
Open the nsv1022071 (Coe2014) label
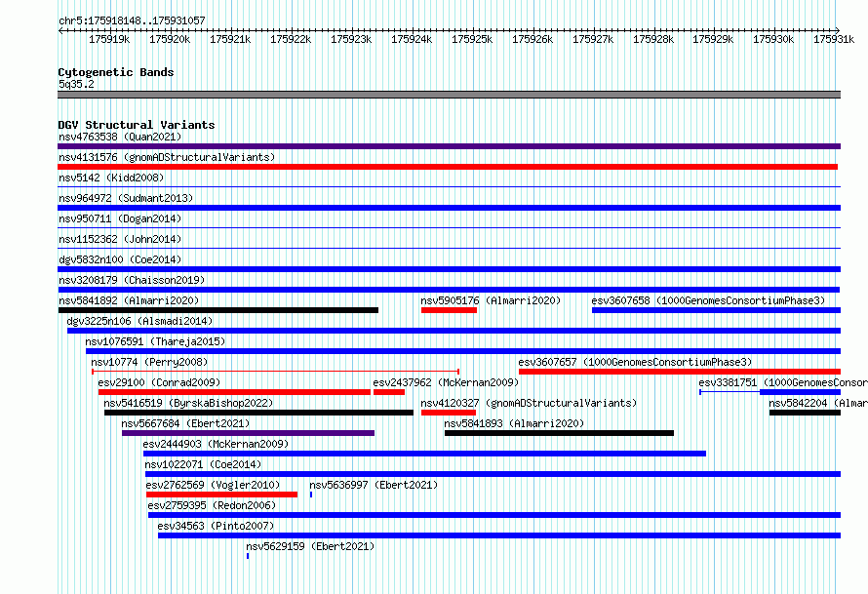(x=203, y=464)
